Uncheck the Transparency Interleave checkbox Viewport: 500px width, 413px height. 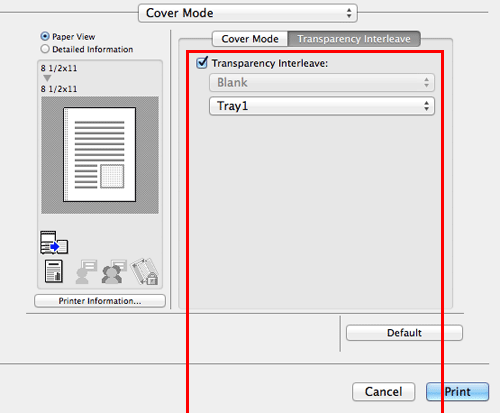pyautogui.click(x=202, y=63)
